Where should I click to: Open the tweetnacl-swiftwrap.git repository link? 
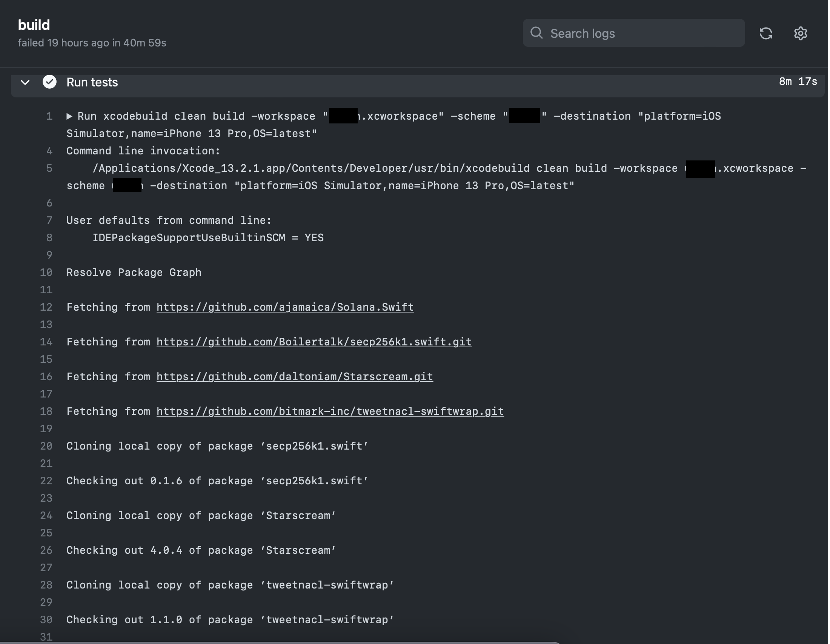[x=330, y=412]
